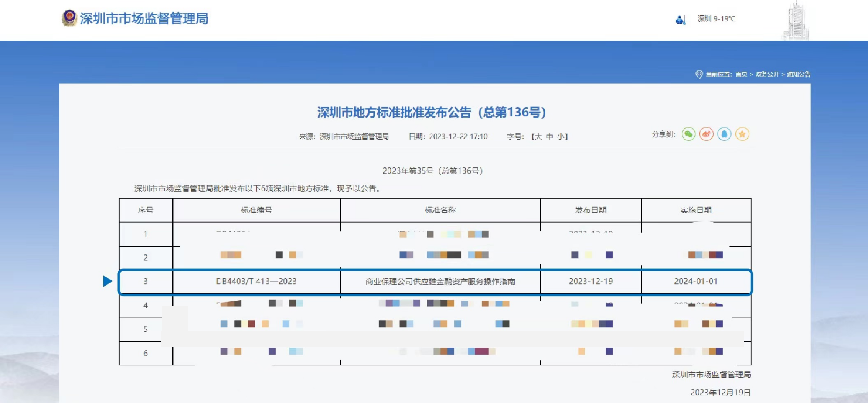Click the 深圳 9-19℃ weather text
Screen dimensions: 868x403
pyautogui.click(x=716, y=19)
